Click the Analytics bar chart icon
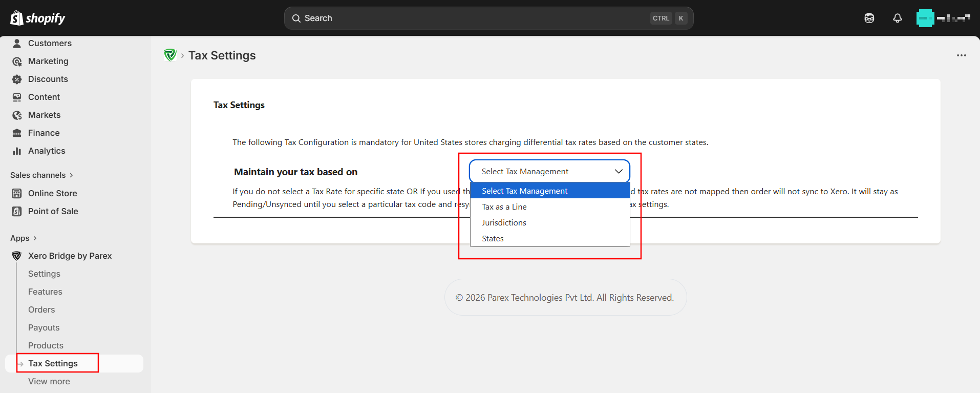This screenshot has height=393, width=980. (x=17, y=151)
